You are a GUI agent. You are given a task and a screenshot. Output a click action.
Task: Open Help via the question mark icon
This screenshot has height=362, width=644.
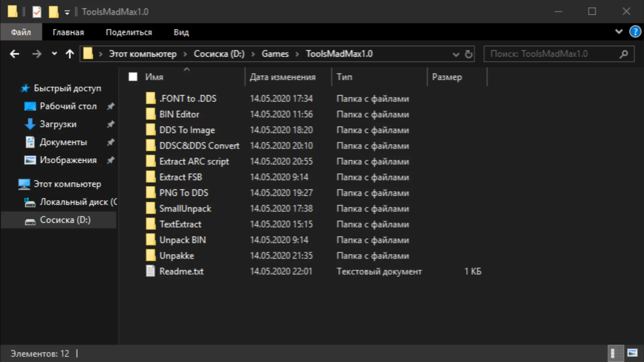click(636, 32)
